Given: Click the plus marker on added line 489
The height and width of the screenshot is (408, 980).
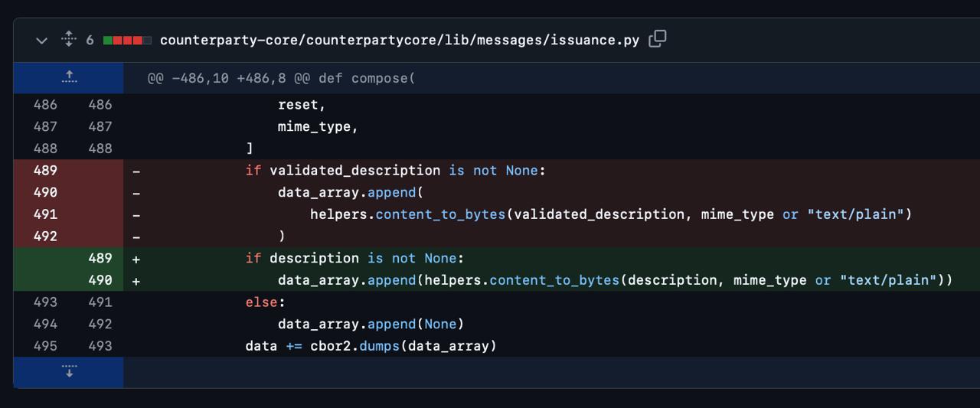Looking at the screenshot, I should pyautogui.click(x=136, y=259).
